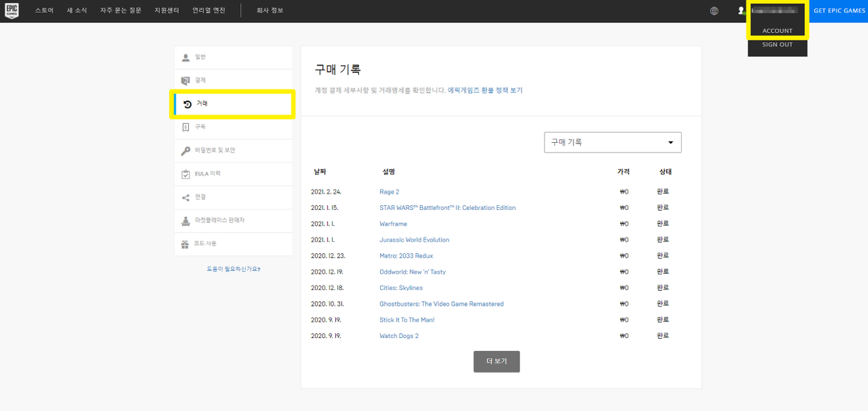The image size is (868, 411).
Task: Click the 상태 column header
Action: coord(665,172)
